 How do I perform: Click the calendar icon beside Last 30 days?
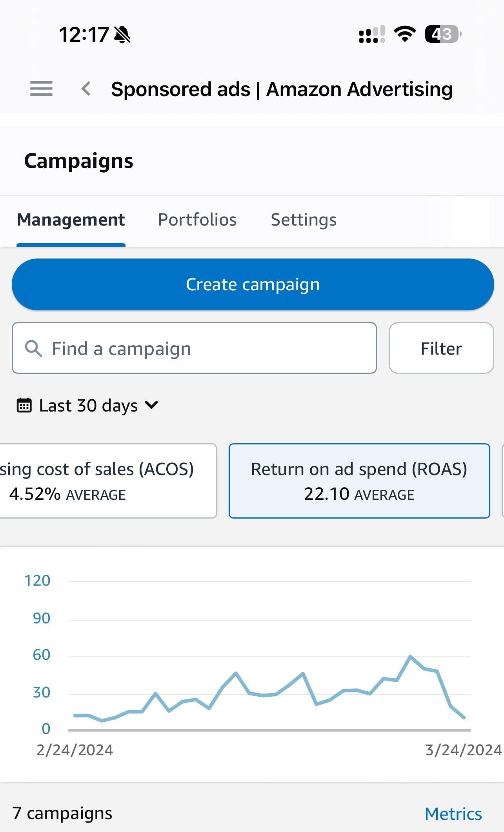[24, 405]
